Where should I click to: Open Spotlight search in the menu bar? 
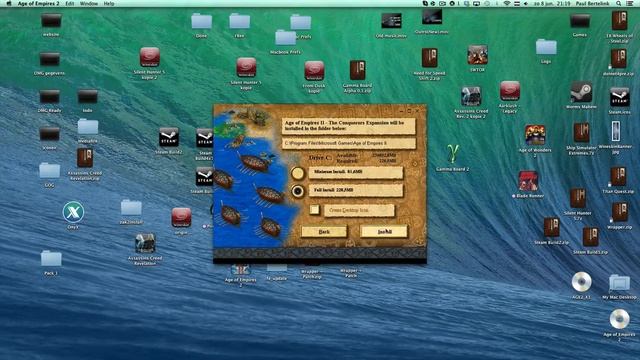coord(619,3)
